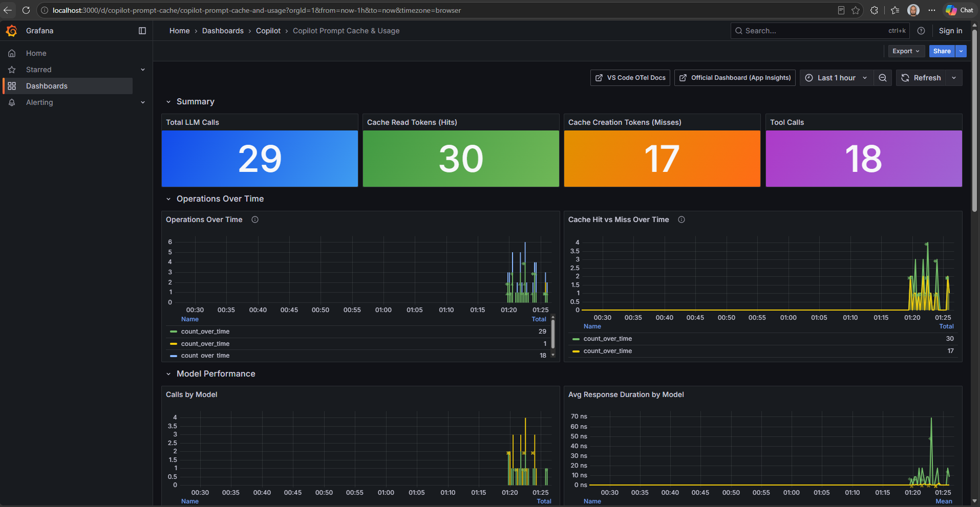The width and height of the screenshot is (980, 507).
Task: Click the Home icon in the sidebar
Action: pos(12,53)
